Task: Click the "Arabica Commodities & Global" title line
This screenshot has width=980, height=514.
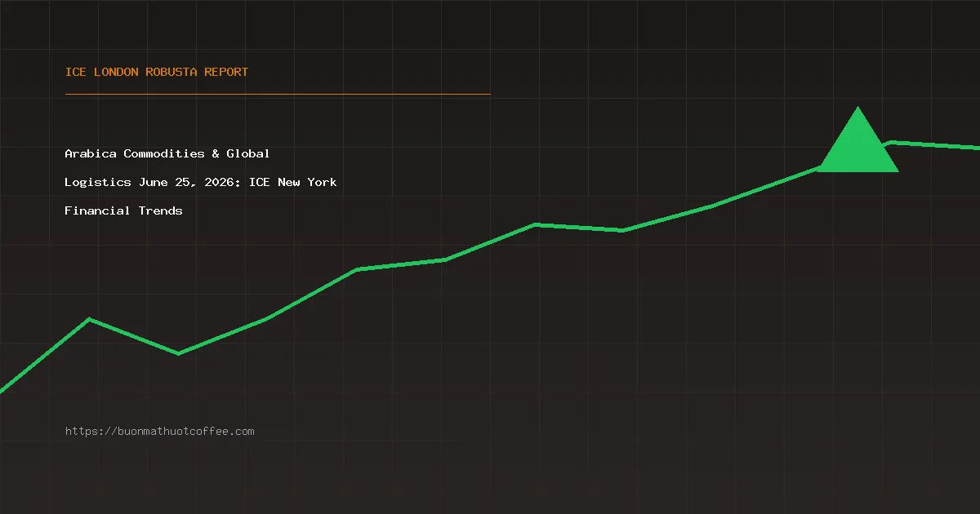Action: tap(167, 153)
